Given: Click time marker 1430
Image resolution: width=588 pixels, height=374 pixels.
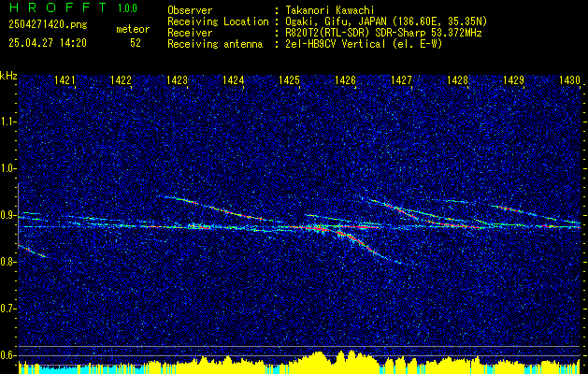Looking at the screenshot, I should (569, 79).
